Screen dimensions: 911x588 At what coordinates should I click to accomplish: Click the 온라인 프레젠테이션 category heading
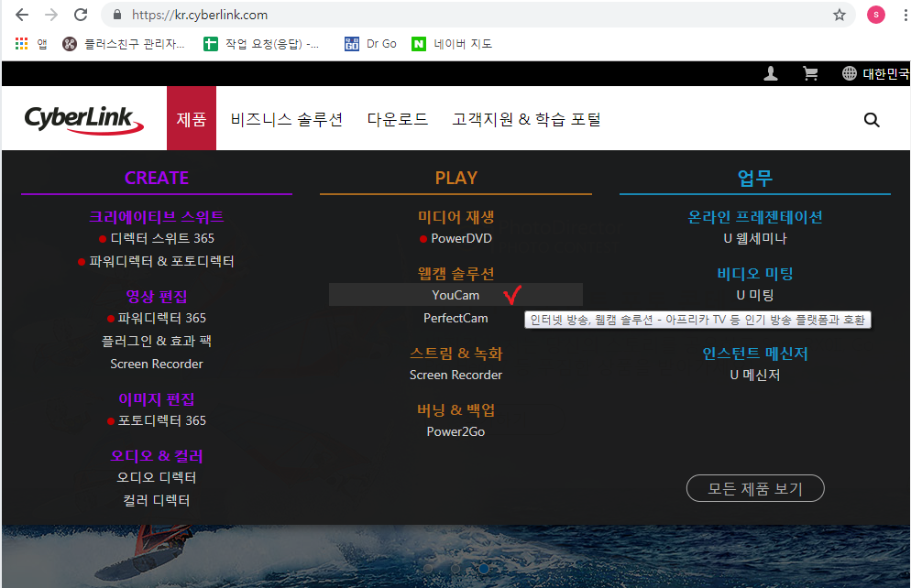[x=755, y=216]
